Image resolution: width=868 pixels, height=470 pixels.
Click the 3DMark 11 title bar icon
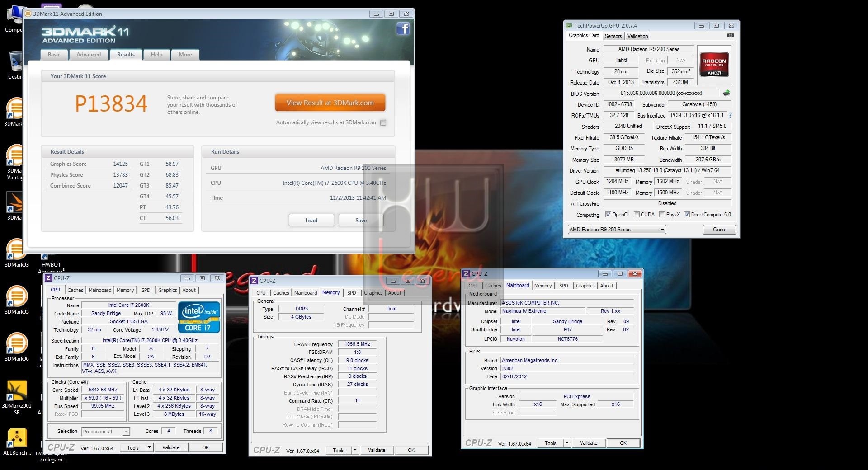pyautogui.click(x=28, y=14)
